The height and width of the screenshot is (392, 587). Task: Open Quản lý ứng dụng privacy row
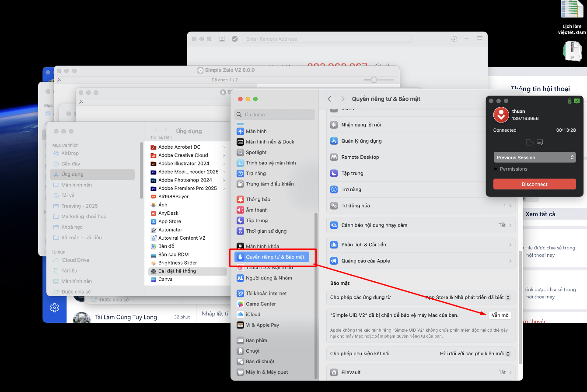(x=421, y=141)
